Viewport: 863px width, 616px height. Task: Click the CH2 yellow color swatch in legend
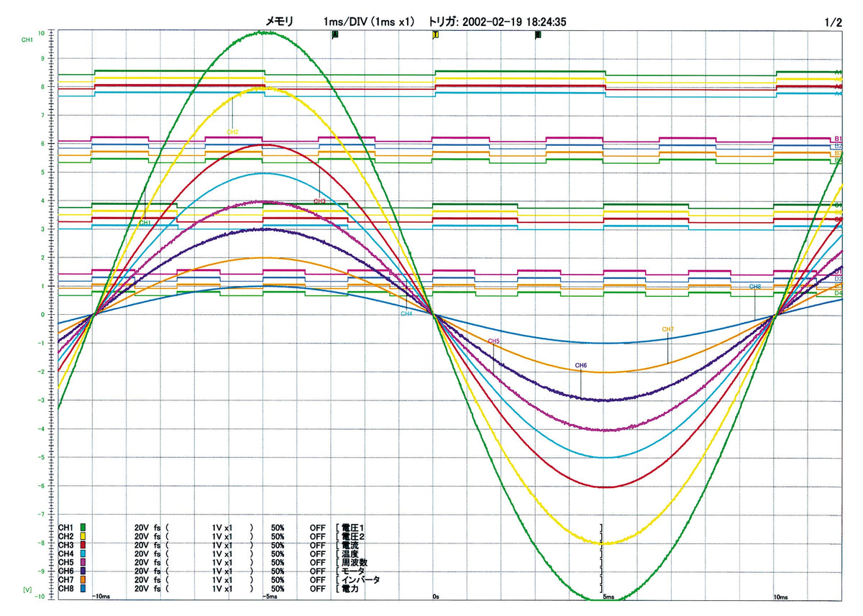(83, 537)
